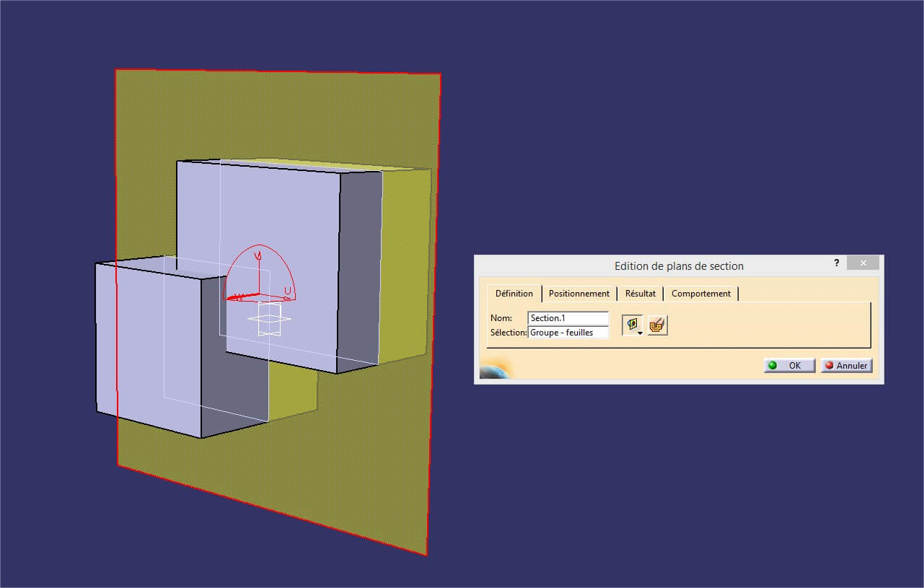Close the section planes dialog
Screen dimensions: 924x588
pos(863,263)
